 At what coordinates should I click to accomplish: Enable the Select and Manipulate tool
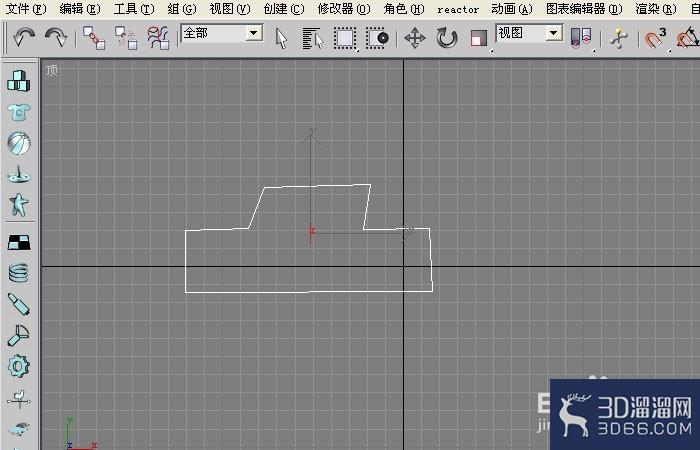pyautogui.click(x=619, y=38)
